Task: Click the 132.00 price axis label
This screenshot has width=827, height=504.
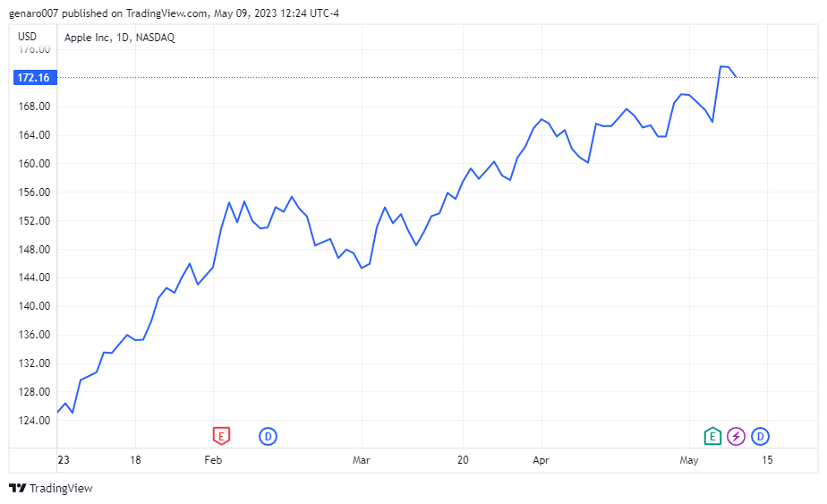Action: point(34,363)
